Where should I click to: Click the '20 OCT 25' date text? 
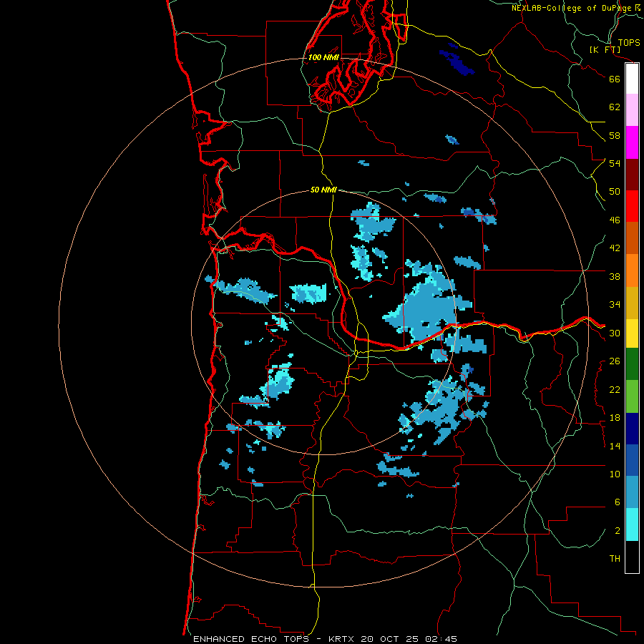click(390, 639)
